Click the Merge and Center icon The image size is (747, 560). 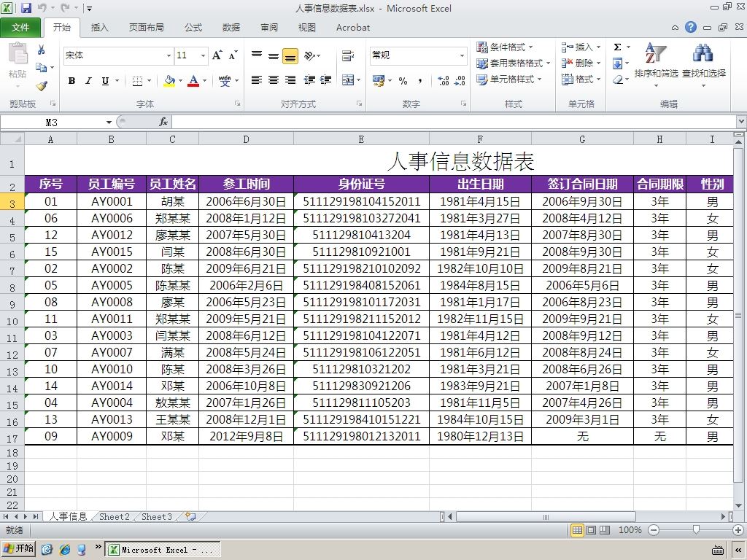pyautogui.click(x=348, y=80)
